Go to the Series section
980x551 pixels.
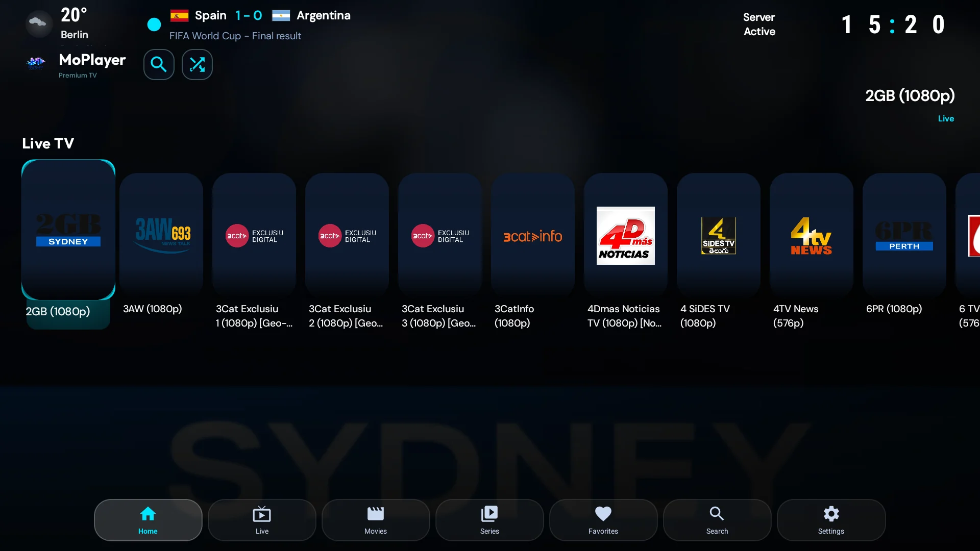pyautogui.click(x=489, y=520)
